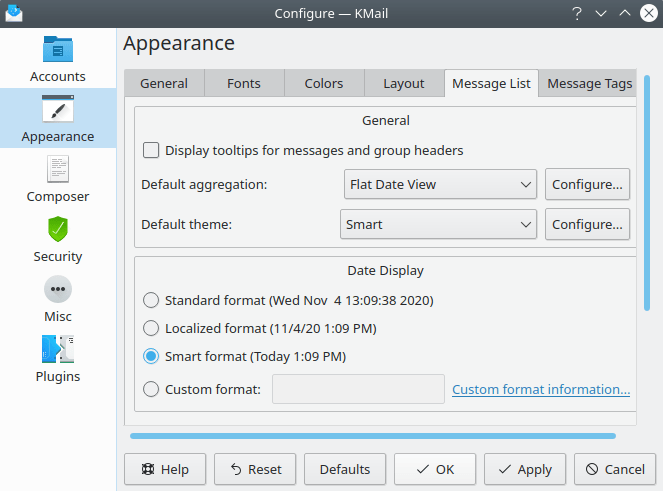The image size is (663, 491).
Task: Select Standard format date option
Action: point(151,300)
